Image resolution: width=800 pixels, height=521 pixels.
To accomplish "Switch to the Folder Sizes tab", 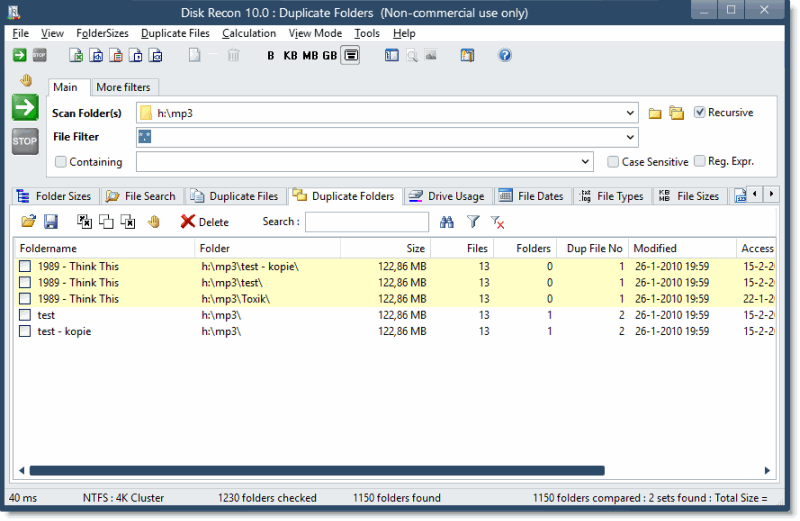I will click(x=55, y=196).
